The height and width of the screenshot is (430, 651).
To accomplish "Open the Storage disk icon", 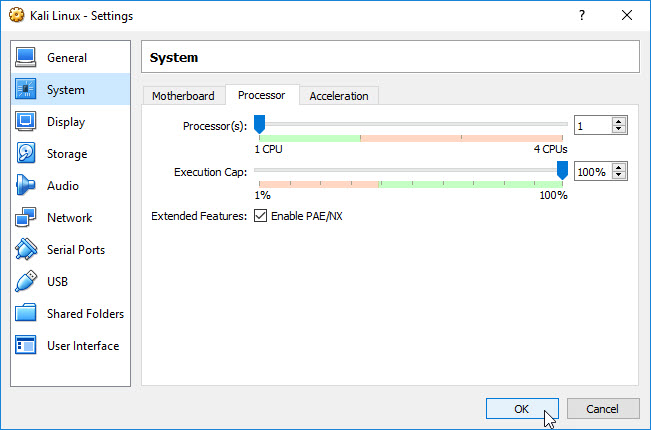I will (x=26, y=153).
